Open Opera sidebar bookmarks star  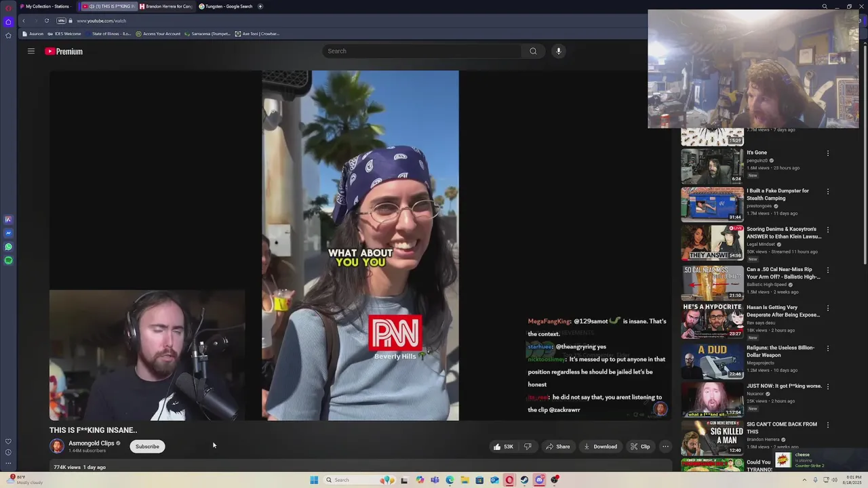[x=8, y=35]
